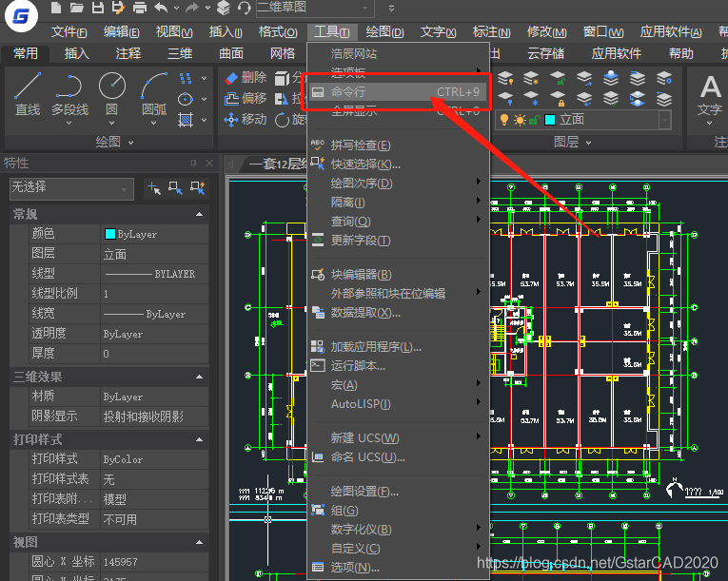This screenshot has height=581, width=728.
Task: Expand the 图层 panel dropdown
Action: [589, 143]
